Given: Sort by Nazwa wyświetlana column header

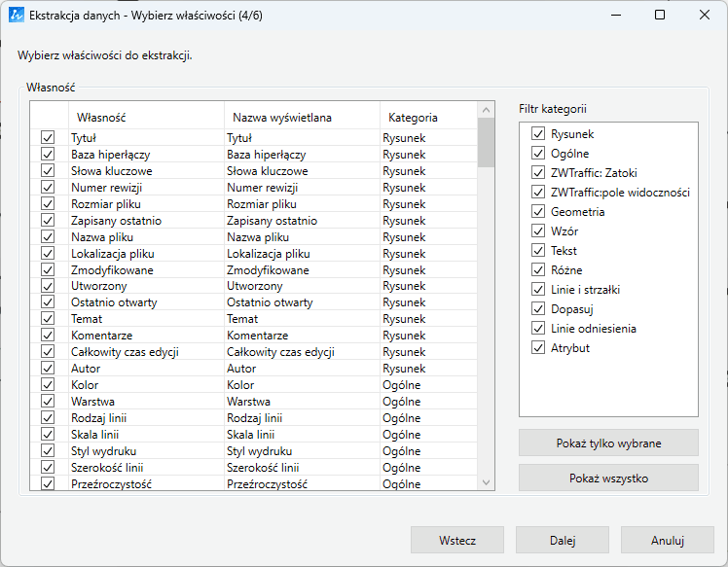Looking at the screenshot, I should click(302, 118).
